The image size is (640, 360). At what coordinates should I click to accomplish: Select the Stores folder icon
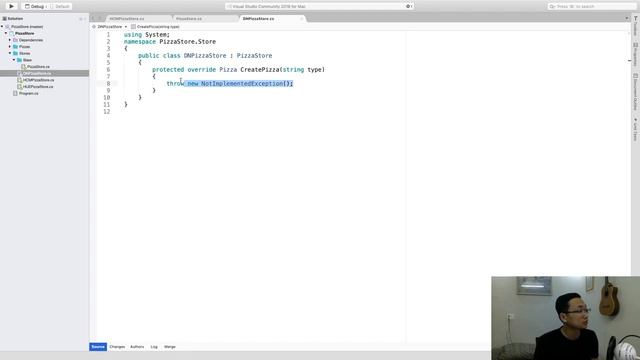point(16,53)
